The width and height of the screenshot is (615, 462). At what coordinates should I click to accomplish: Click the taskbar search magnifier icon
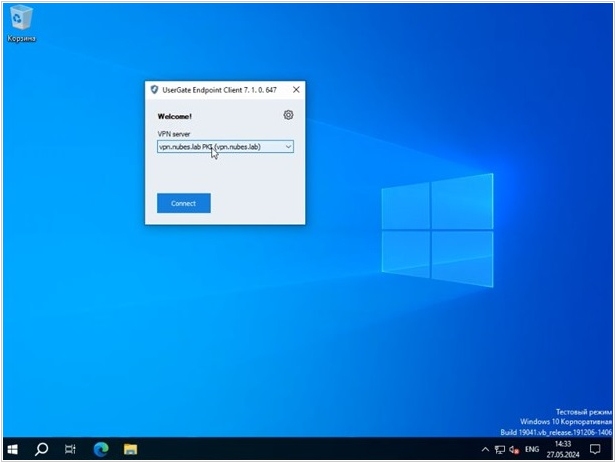coord(42,449)
